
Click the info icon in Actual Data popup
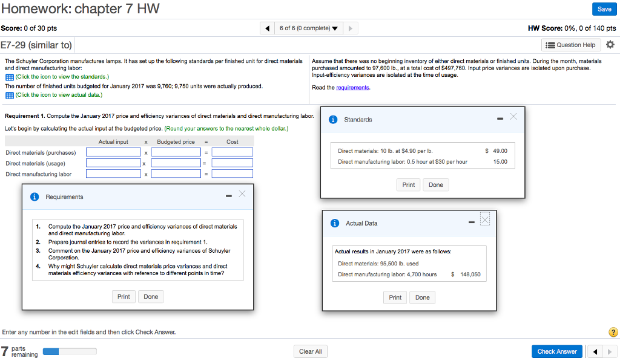(x=335, y=224)
